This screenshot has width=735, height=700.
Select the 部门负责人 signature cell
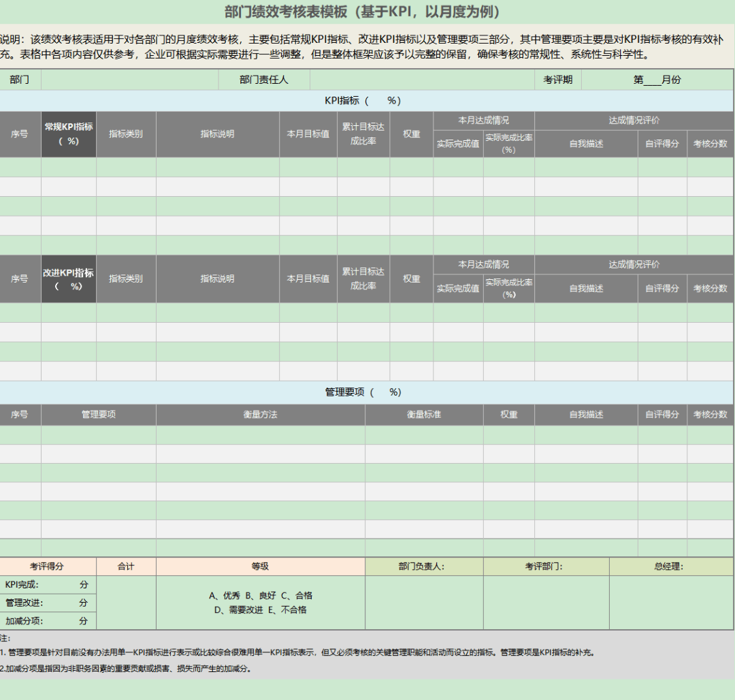coord(424,567)
